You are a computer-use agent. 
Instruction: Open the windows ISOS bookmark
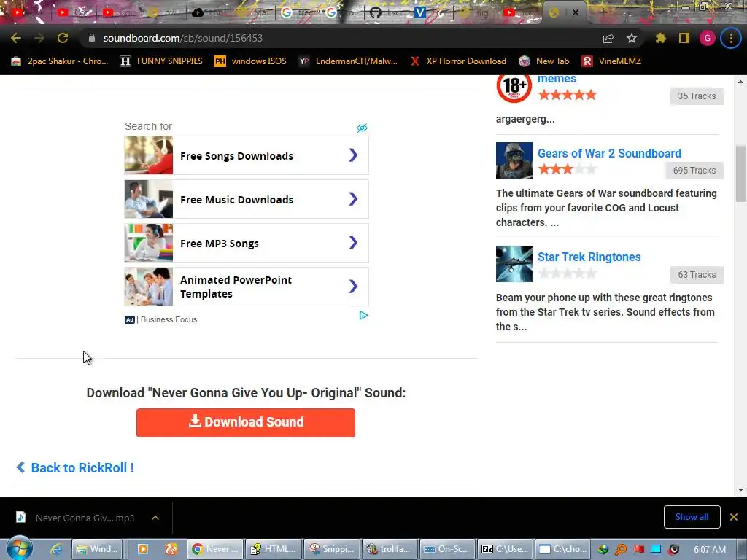[251, 61]
